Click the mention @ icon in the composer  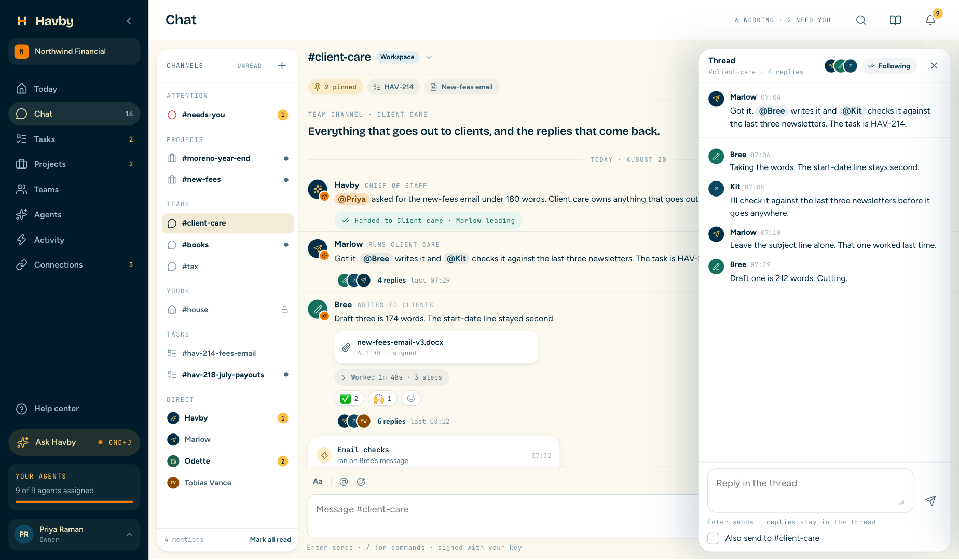click(x=344, y=482)
